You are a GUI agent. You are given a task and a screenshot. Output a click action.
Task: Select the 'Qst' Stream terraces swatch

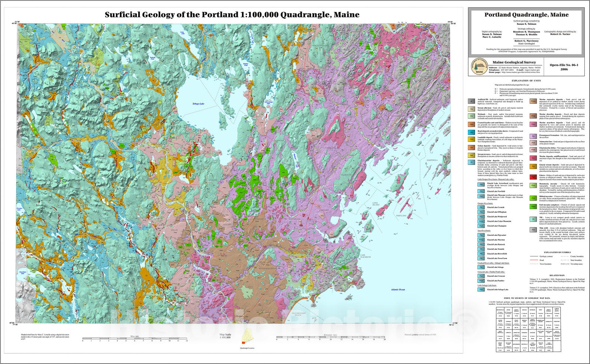pyautogui.click(x=471, y=155)
